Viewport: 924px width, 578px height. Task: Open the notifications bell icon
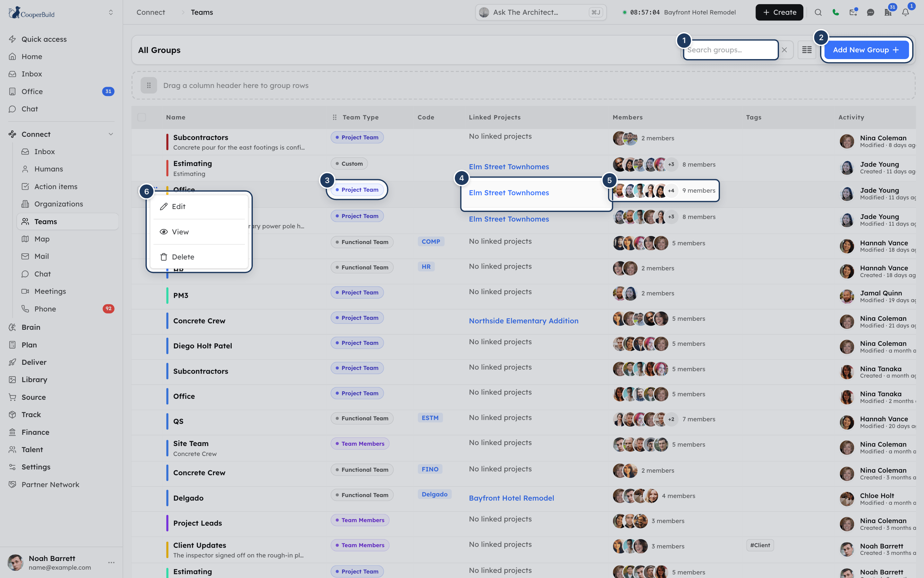(905, 12)
